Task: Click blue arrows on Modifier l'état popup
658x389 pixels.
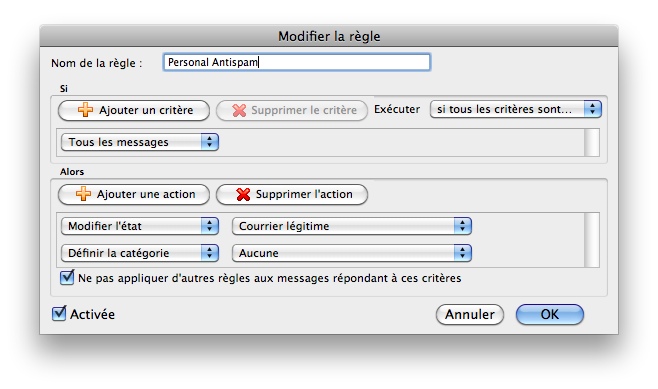Action: [x=209, y=226]
